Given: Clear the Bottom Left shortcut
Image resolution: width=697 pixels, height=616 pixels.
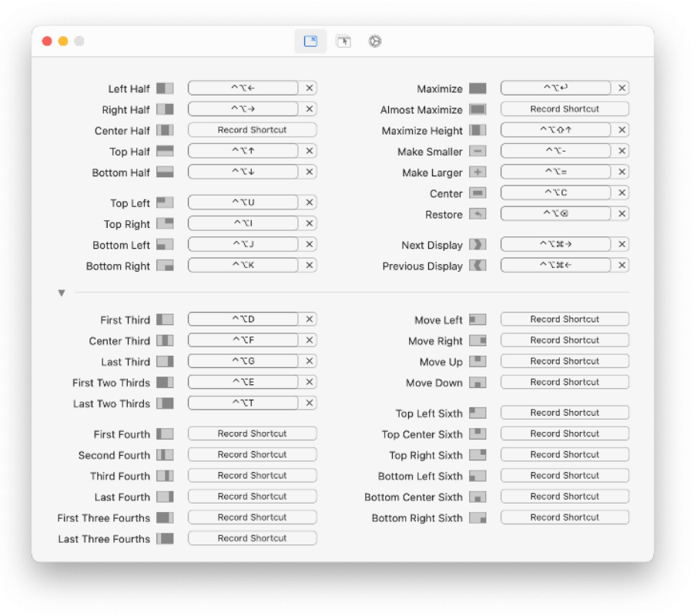Looking at the screenshot, I should (310, 244).
